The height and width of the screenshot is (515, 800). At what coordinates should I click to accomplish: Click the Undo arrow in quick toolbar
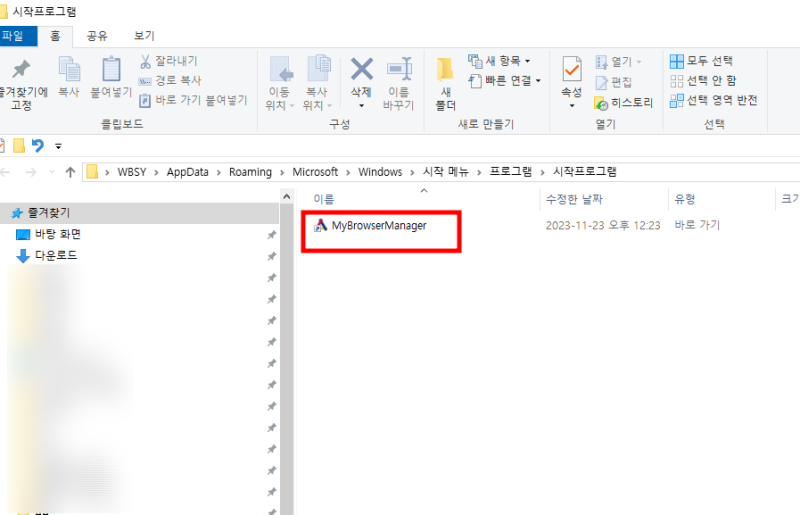[38, 146]
